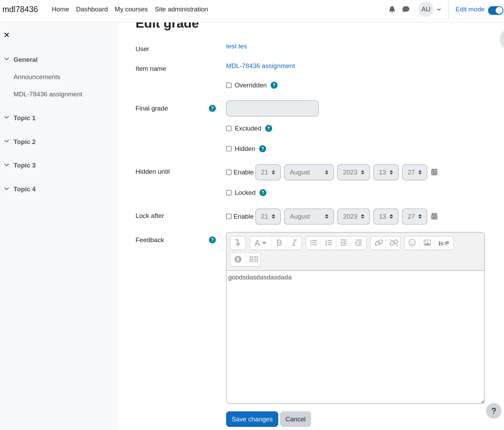This screenshot has height=430, width=504.
Task: Open Lock after hour dropdown
Action: pyautogui.click(x=386, y=217)
